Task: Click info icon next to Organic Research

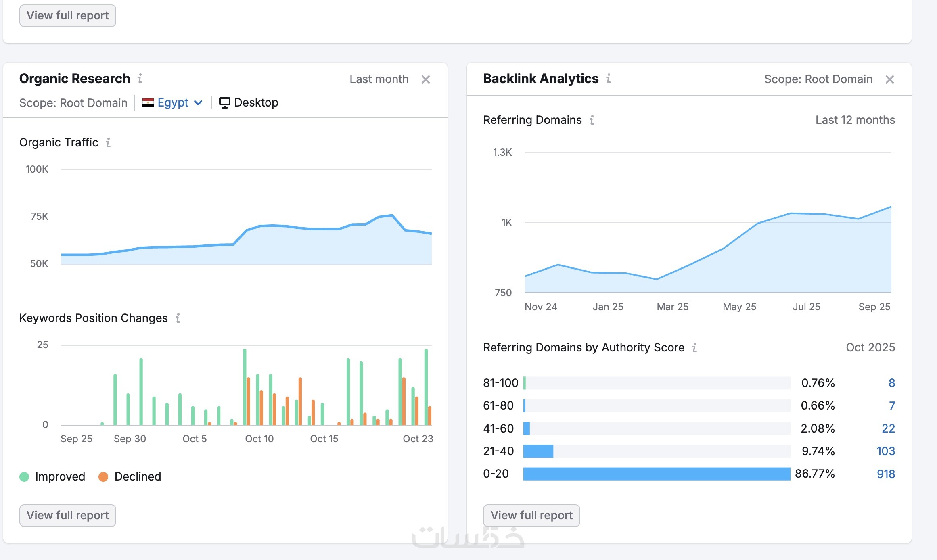Action: (x=140, y=78)
